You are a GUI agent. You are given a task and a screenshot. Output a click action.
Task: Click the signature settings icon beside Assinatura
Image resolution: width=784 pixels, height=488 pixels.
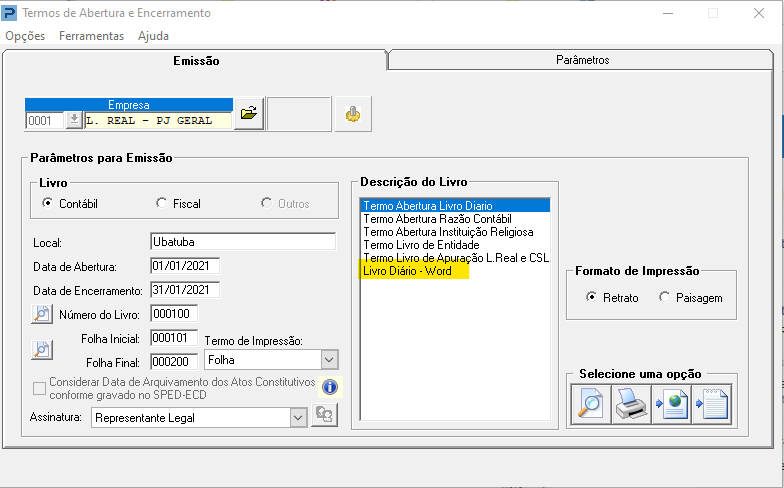click(324, 415)
